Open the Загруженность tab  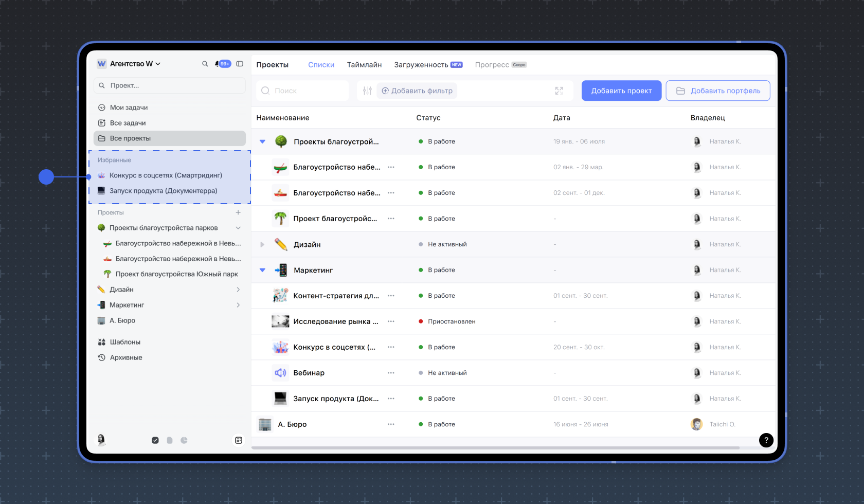click(421, 65)
